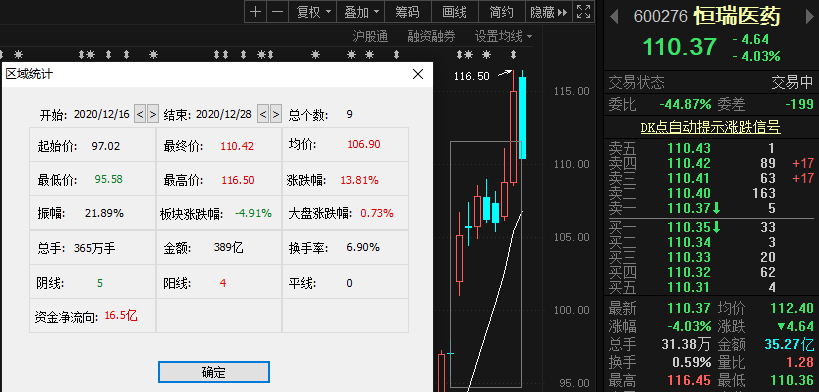This screenshot has height=392, width=819.
Task: Click the 确定 button
Action: (214, 372)
